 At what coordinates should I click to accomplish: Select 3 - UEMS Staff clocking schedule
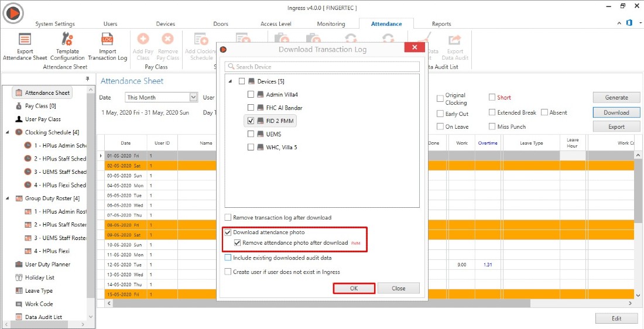[56, 172]
